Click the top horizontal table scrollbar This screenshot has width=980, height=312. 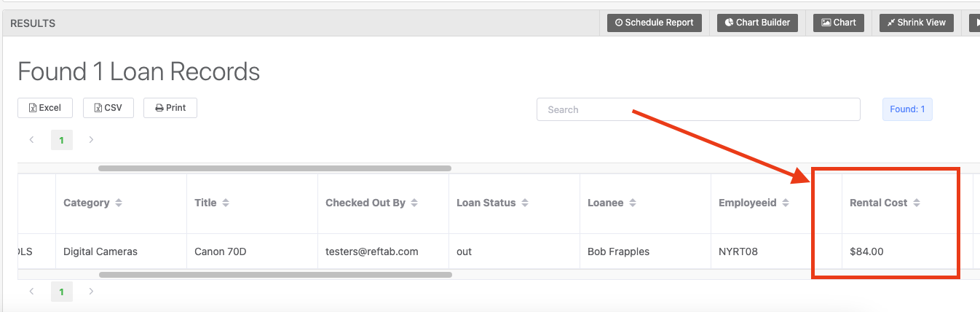(274, 168)
